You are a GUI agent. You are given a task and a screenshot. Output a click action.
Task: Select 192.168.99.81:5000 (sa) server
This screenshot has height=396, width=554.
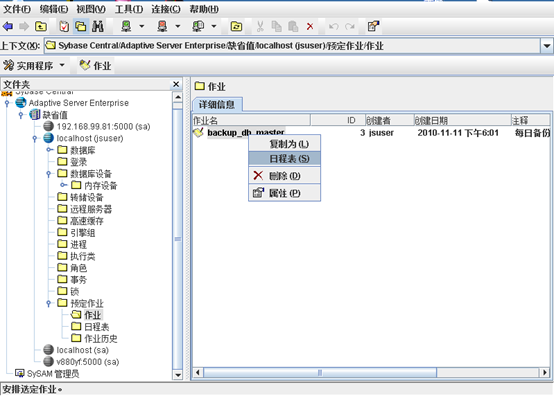(97, 126)
